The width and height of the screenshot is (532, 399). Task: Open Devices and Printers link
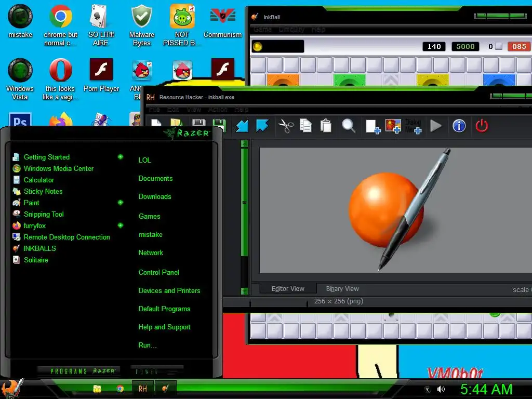click(169, 290)
